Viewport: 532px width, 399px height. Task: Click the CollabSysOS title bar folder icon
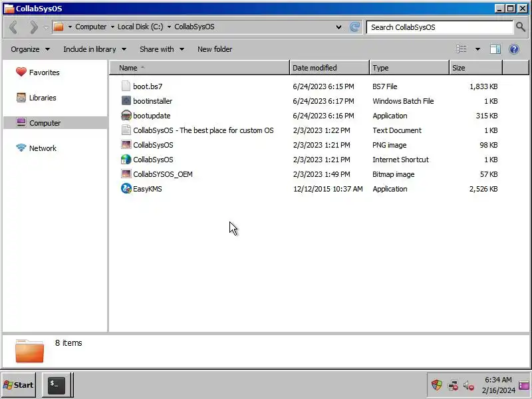9,9
